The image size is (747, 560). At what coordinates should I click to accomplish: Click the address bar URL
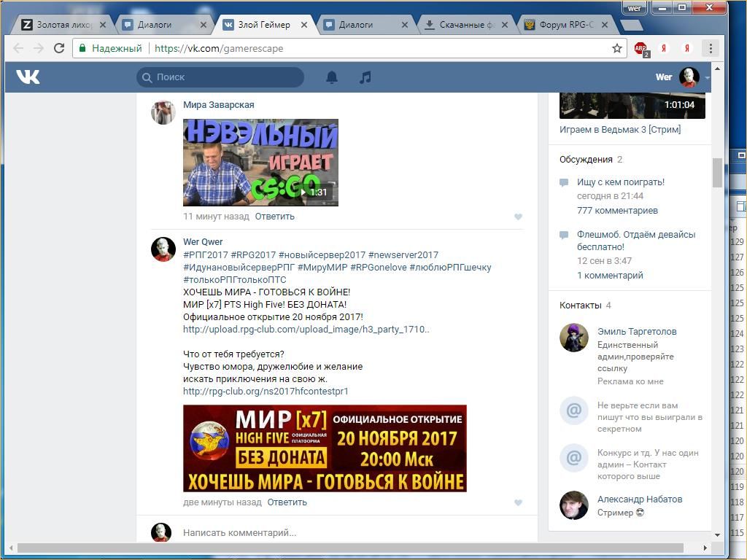219,49
